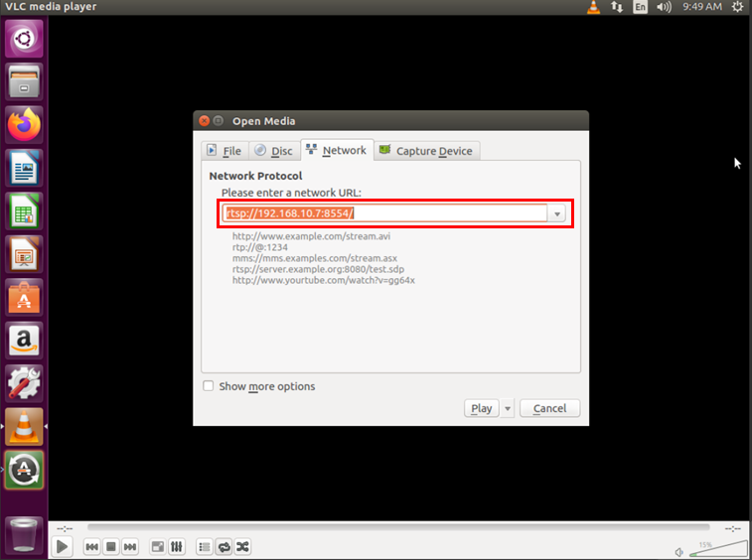
Task: Expand the Play button dropdown arrow
Action: 508,408
